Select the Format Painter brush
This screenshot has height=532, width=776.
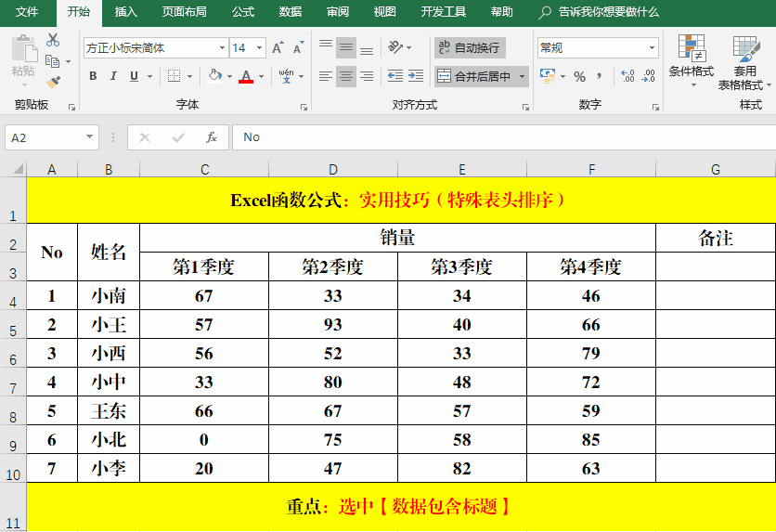53,82
